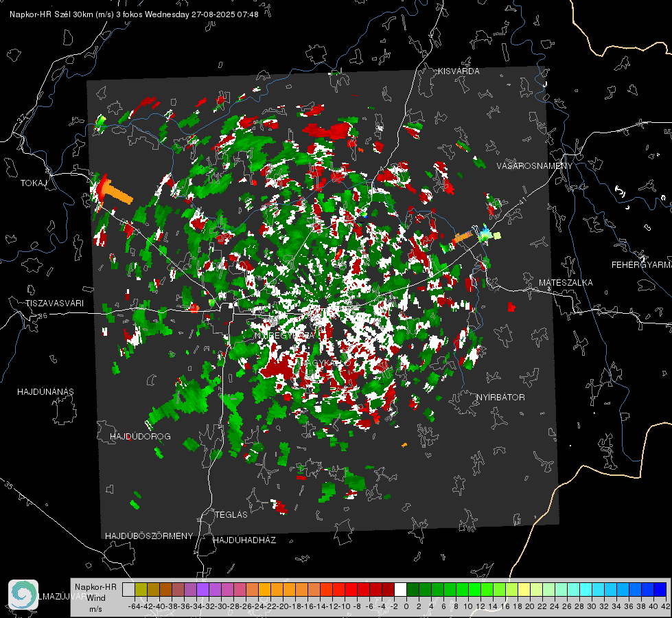Viewport: 672px width, 618px height.
Task: Click the partly cut-off FEHÉRGYARMAT label
Action: pyautogui.click(x=641, y=265)
